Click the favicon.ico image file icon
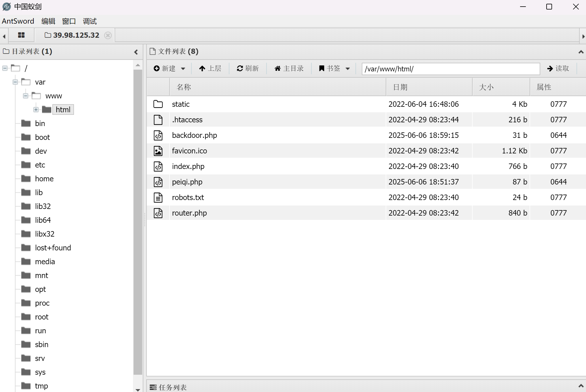 click(x=158, y=151)
